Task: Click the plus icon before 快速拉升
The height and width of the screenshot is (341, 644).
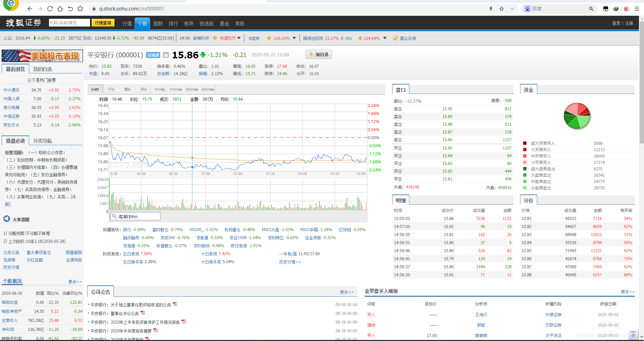Action: 215,38
